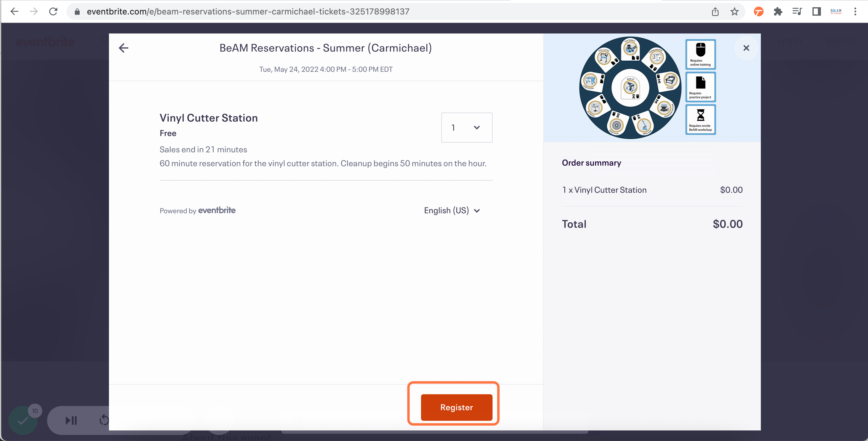Image resolution: width=868 pixels, height=441 pixels.
Task: Click the event date and time text
Action: [x=326, y=69]
